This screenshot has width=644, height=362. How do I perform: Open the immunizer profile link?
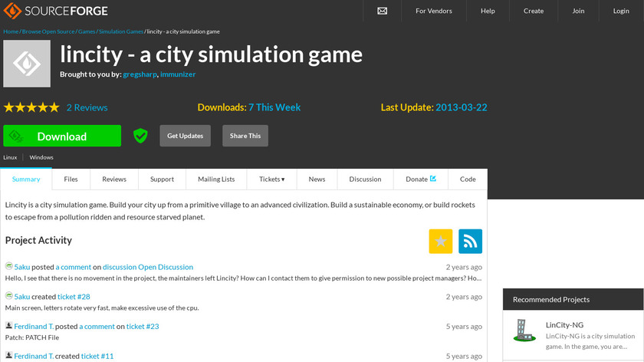click(178, 74)
